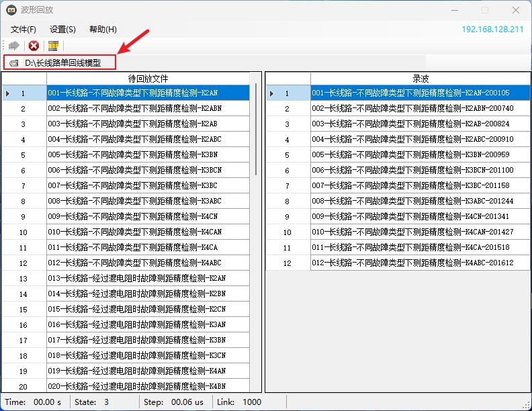Select pending file 013 ending in K2AN
Image resolution: width=532 pixels, height=411 pixels.
click(137, 278)
